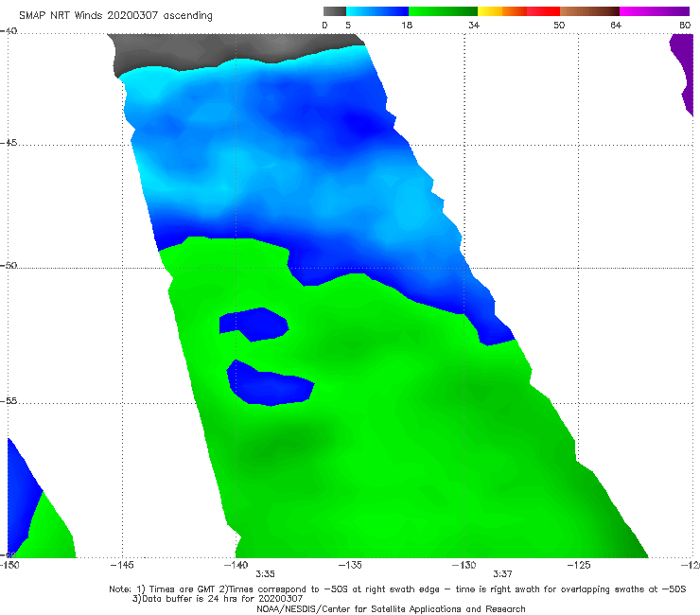This screenshot has height=615, width=700.
Task: Click the upper blue patch inside green area
Action: coord(254,325)
